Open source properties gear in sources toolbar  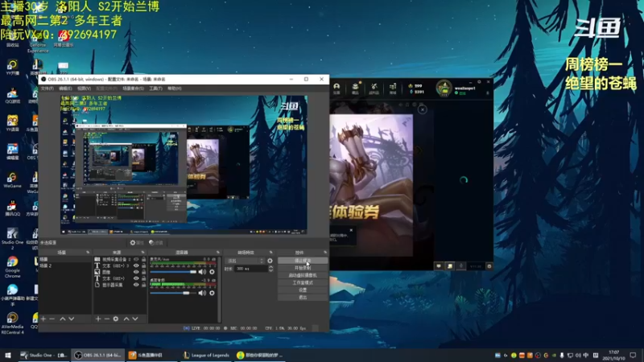(116, 319)
